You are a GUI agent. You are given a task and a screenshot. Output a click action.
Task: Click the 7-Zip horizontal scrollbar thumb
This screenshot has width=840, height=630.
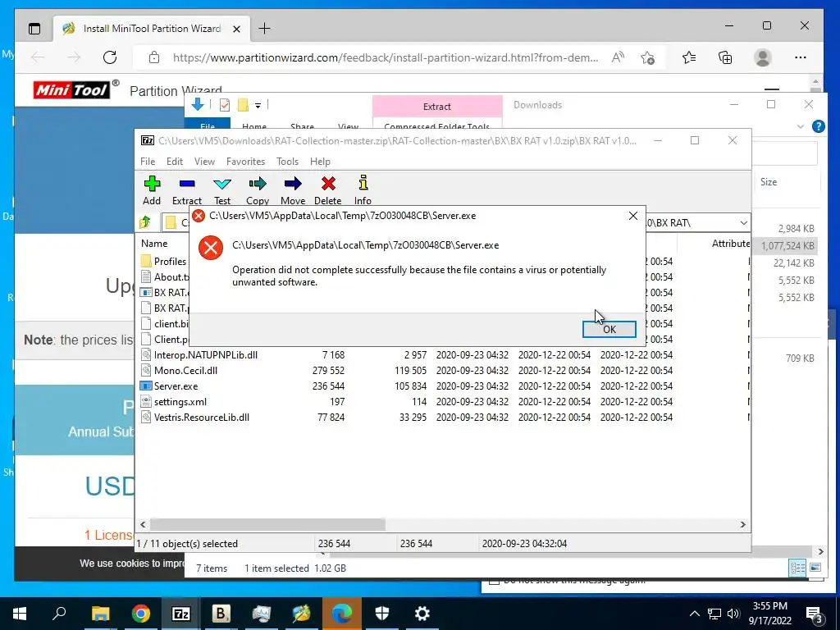tap(267, 524)
